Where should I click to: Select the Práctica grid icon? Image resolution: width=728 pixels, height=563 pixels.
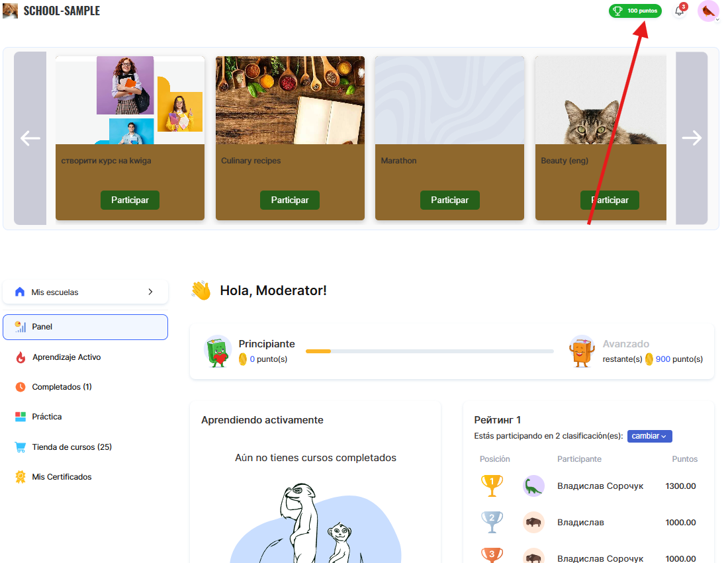pos(21,416)
